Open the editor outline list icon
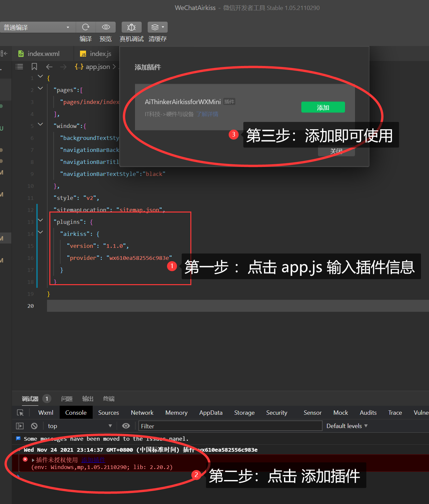The image size is (429, 504). [19, 67]
